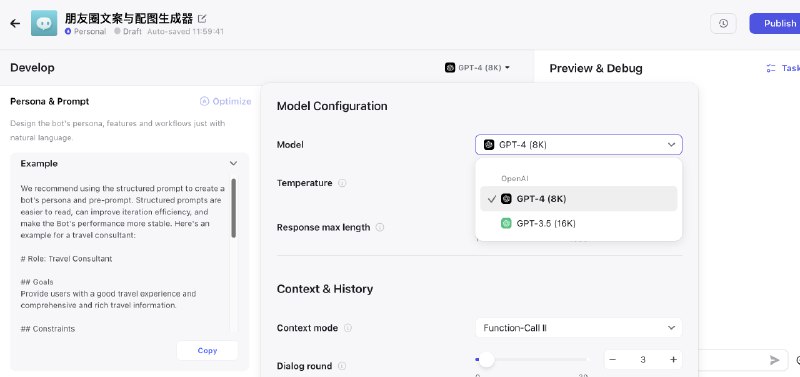
Task: Click the Persona & Prompt heading
Action: click(49, 101)
